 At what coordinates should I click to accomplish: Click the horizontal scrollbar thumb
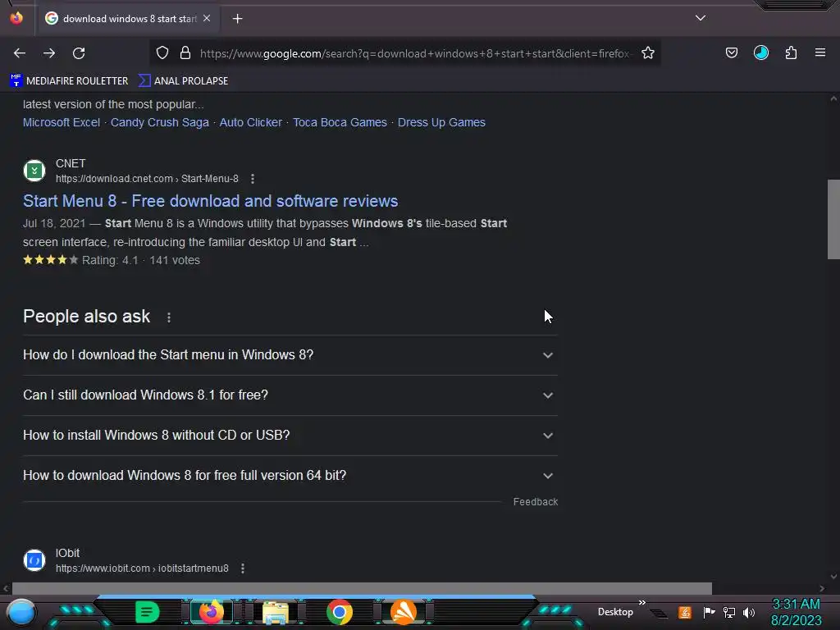[x=362, y=588]
